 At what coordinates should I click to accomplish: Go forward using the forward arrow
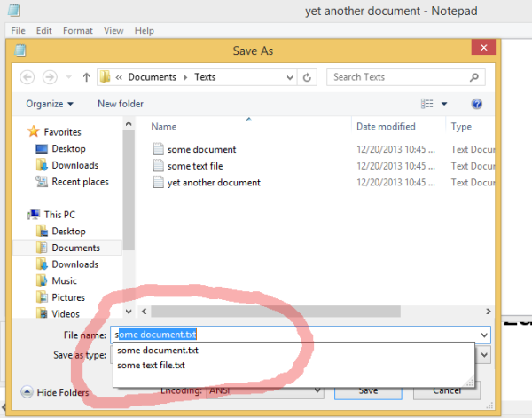click(50, 77)
